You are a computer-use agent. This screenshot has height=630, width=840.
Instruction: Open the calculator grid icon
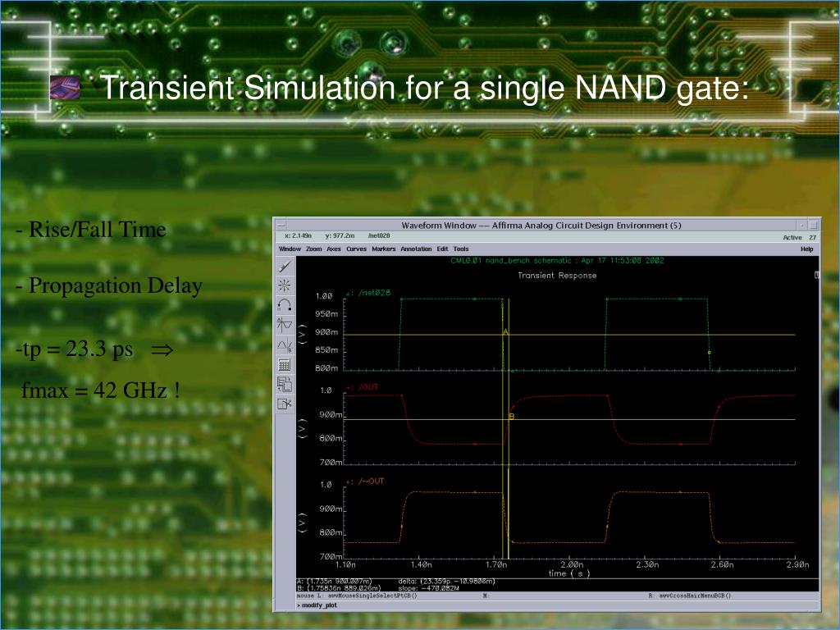click(x=285, y=365)
